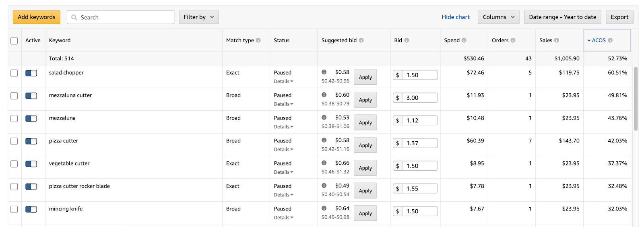Click the Hide chart link

(x=456, y=17)
